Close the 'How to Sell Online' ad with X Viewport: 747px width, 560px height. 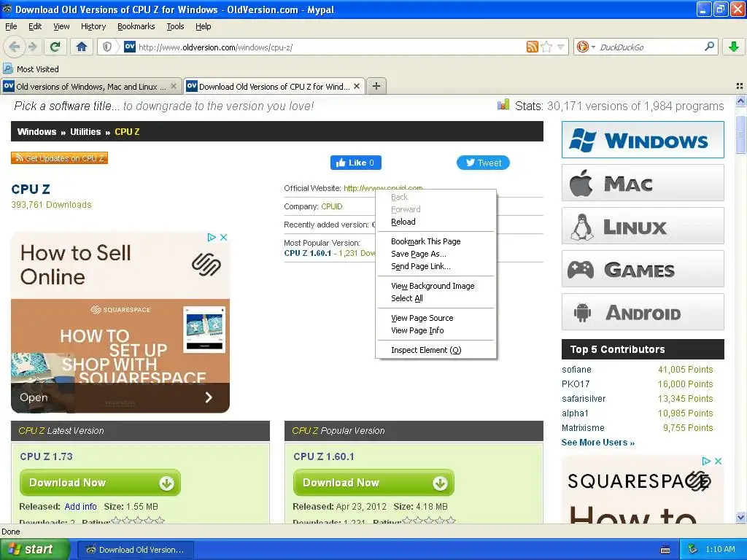(223, 237)
